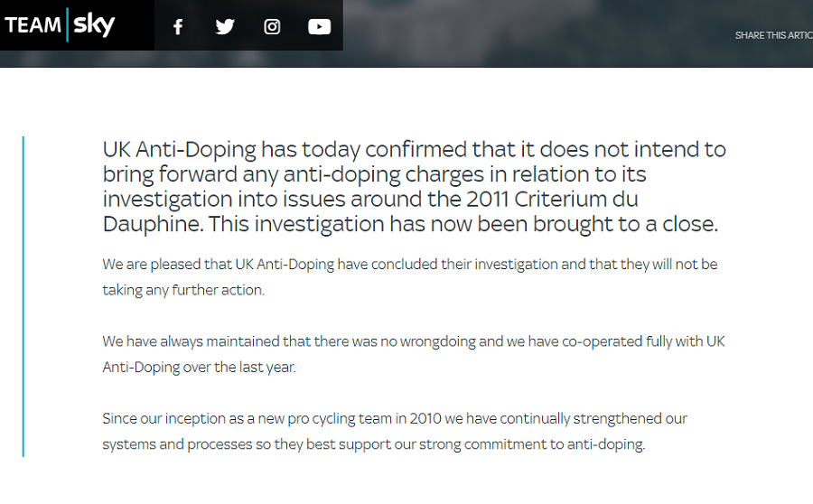This screenshot has height=504, width=813.
Task: Open the Twitter bird icon link
Action: (x=225, y=26)
